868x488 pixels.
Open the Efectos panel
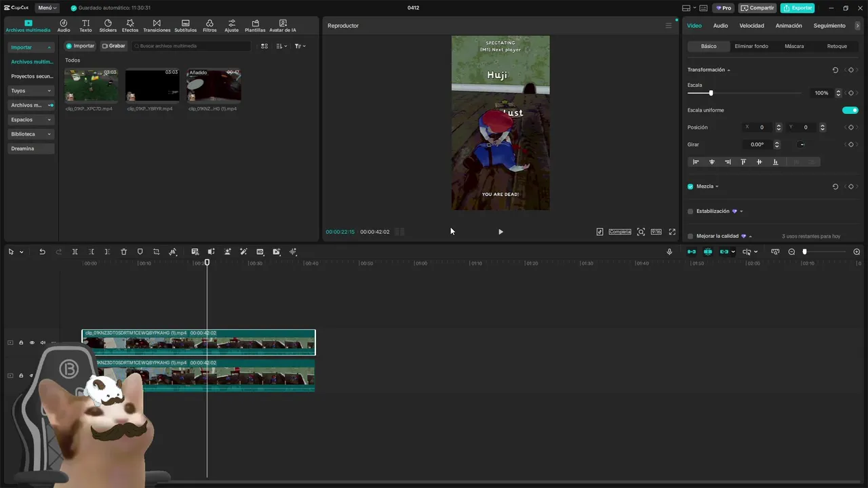click(130, 26)
